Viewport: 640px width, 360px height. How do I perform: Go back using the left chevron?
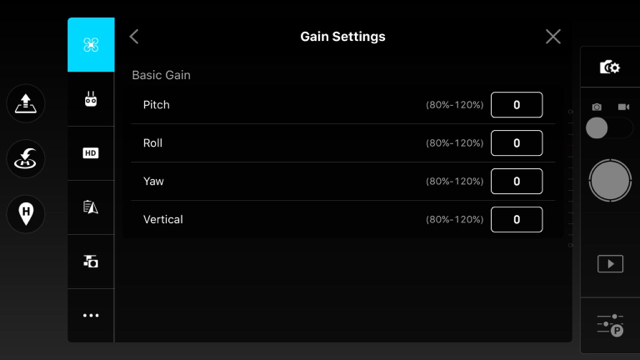[134, 37]
